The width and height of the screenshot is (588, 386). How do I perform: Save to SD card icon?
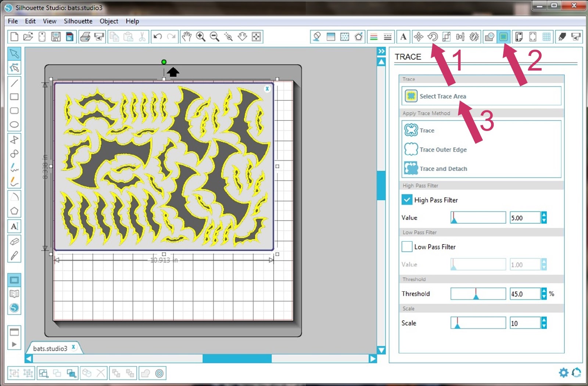click(70, 37)
